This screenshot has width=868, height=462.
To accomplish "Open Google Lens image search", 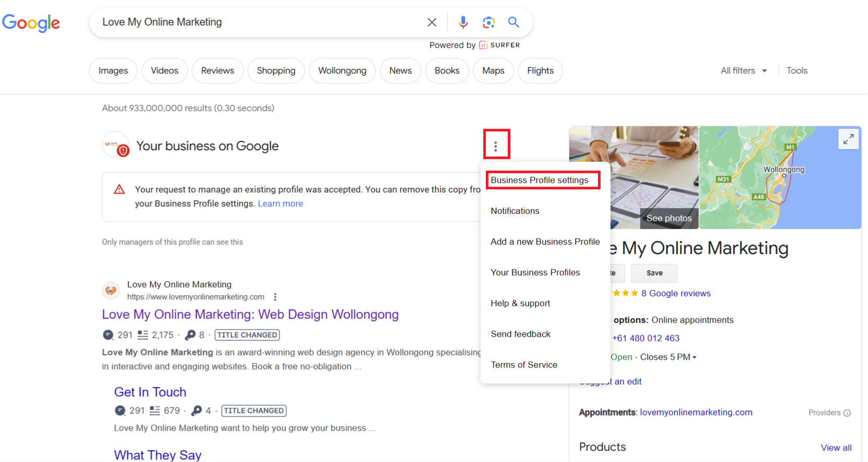I will click(488, 22).
